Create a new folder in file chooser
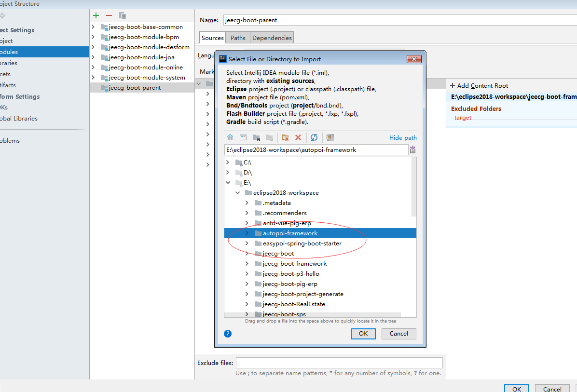577x392 pixels. pos(285,137)
